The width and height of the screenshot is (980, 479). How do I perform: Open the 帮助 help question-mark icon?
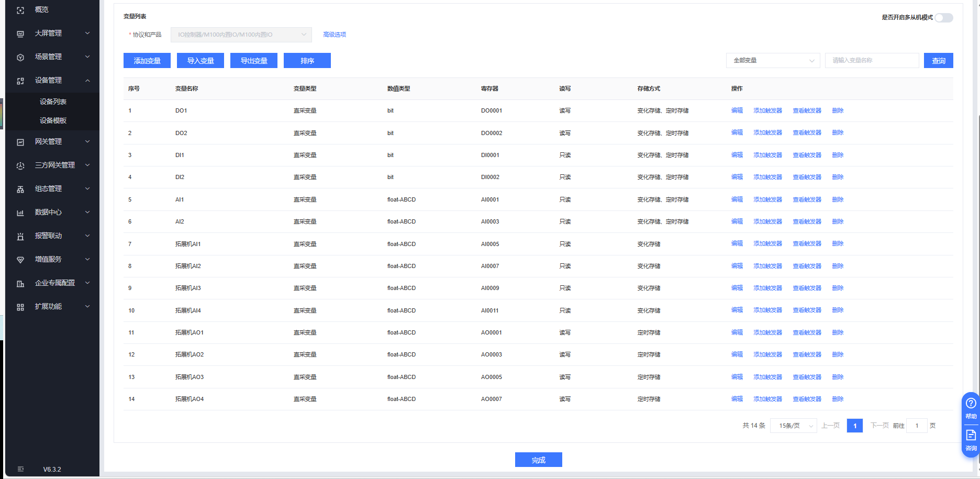pyautogui.click(x=971, y=403)
